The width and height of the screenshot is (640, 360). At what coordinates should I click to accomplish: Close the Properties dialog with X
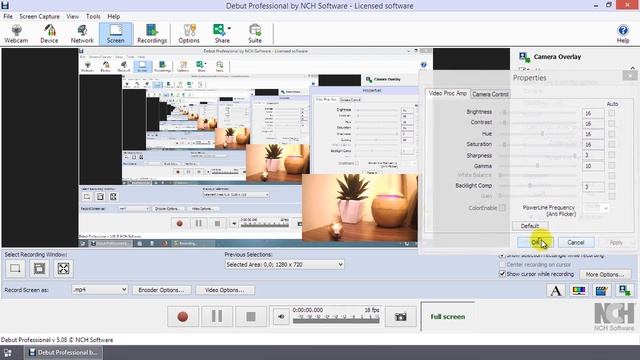pos(629,76)
